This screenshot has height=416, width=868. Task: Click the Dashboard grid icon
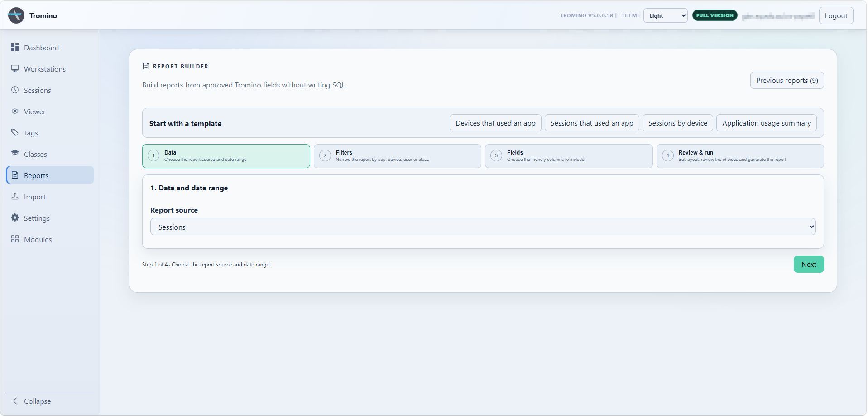(15, 48)
